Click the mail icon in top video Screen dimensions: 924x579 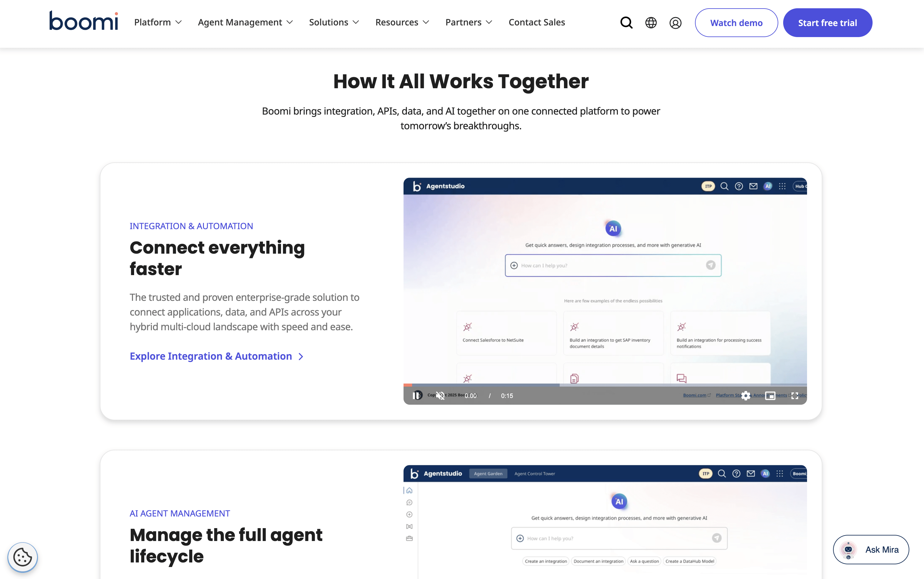(x=753, y=186)
